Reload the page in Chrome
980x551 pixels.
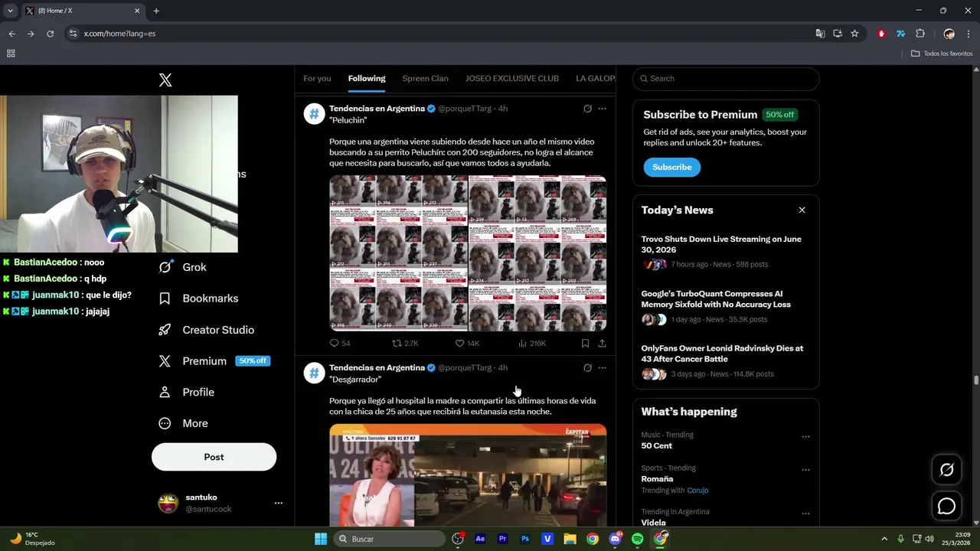tap(50, 34)
